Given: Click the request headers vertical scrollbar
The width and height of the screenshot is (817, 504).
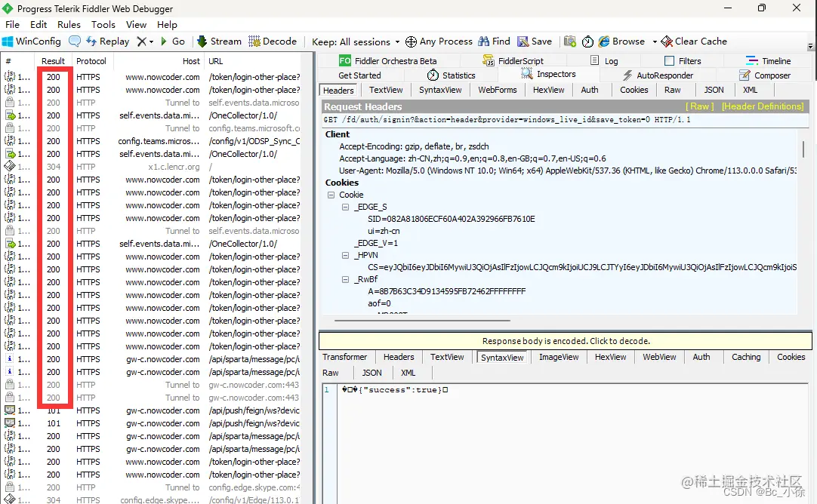Looking at the screenshot, I should pyautogui.click(x=803, y=149).
